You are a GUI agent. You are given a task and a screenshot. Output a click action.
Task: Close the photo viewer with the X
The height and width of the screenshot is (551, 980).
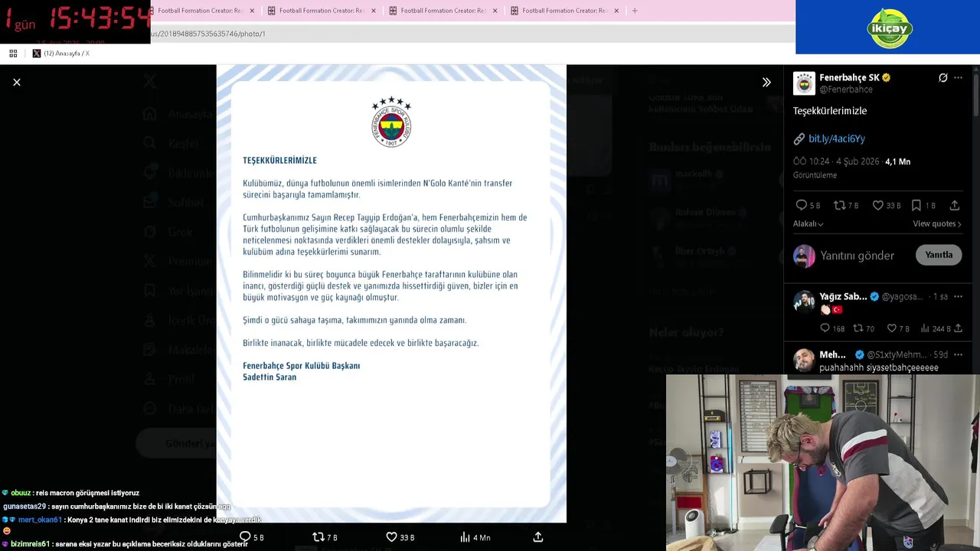coord(17,82)
